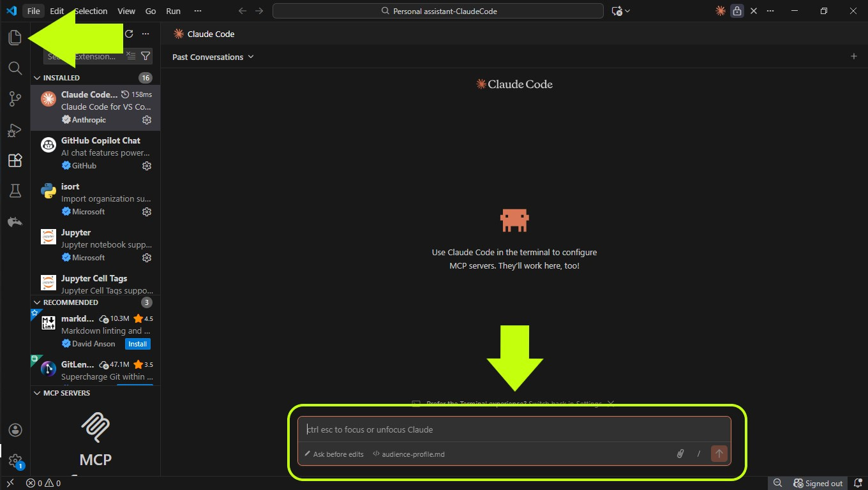The height and width of the screenshot is (490, 868).
Task: Open the Manage gear in activity bar
Action: (15, 461)
